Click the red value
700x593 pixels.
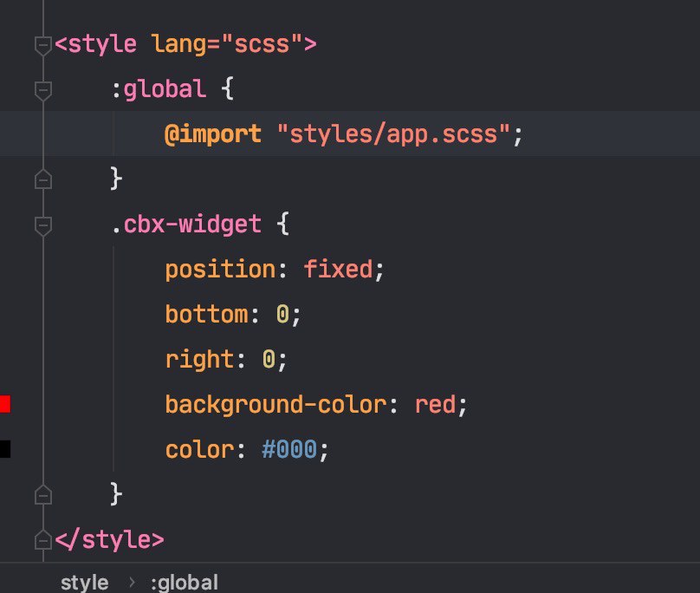435,404
